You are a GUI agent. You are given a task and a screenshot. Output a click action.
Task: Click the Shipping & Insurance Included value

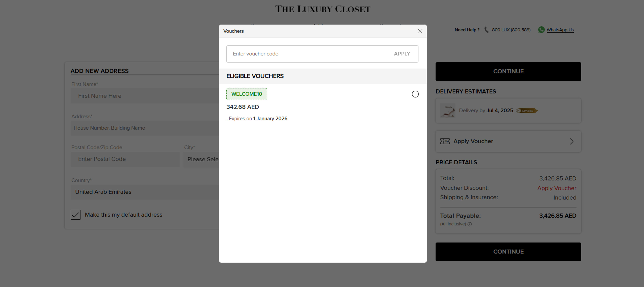point(565,198)
